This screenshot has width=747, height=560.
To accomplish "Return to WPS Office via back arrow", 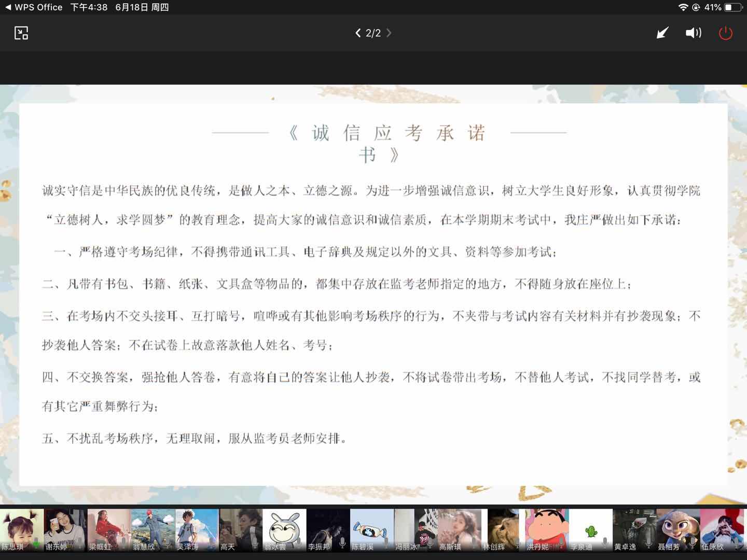I will point(8,7).
